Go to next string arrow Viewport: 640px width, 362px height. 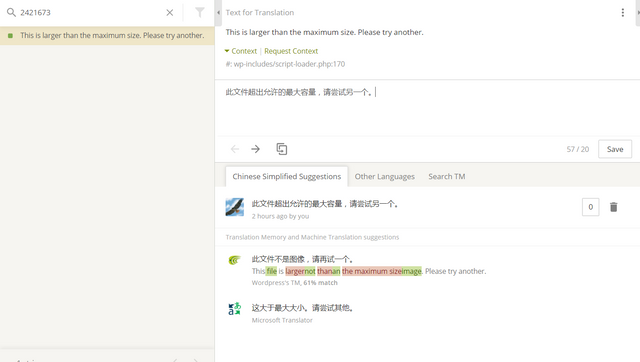coord(256,149)
